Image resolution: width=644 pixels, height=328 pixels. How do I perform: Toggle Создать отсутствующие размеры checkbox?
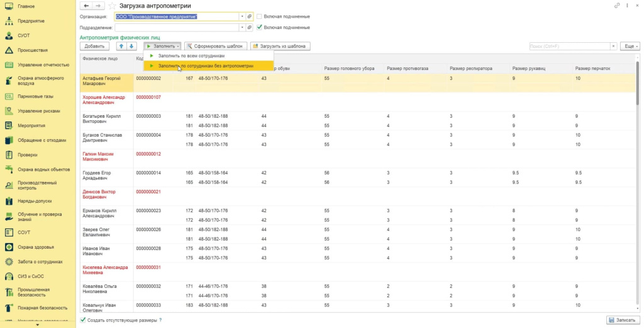coord(83,320)
